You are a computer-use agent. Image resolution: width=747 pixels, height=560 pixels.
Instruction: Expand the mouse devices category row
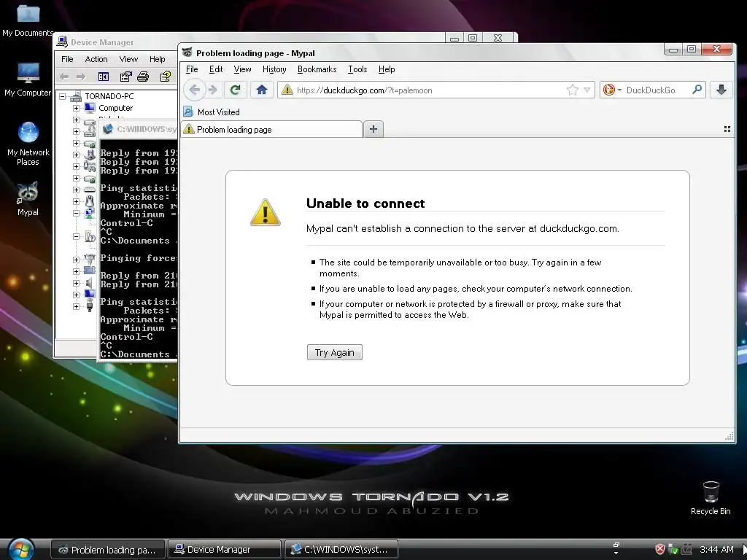76,201
